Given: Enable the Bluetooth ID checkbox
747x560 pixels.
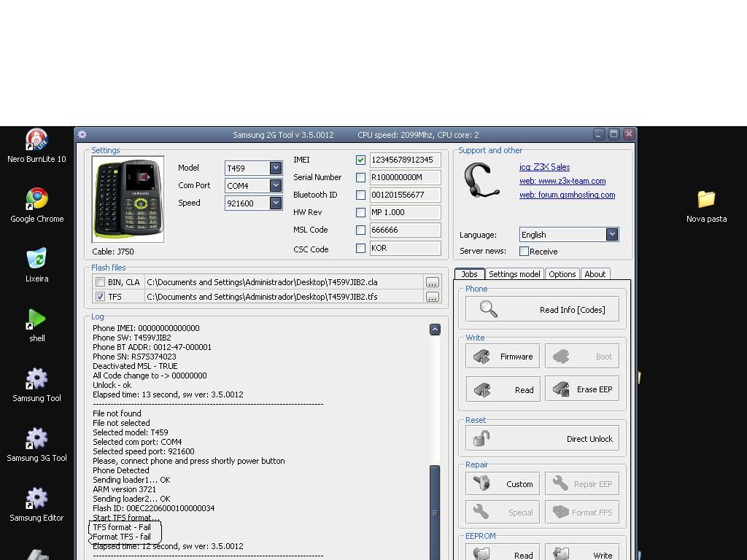Looking at the screenshot, I should coord(360,195).
